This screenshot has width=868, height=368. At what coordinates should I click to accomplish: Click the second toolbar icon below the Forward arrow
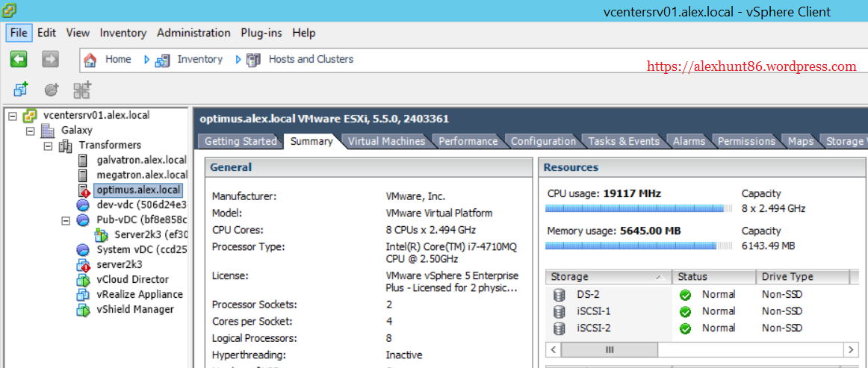pyautogui.click(x=52, y=89)
